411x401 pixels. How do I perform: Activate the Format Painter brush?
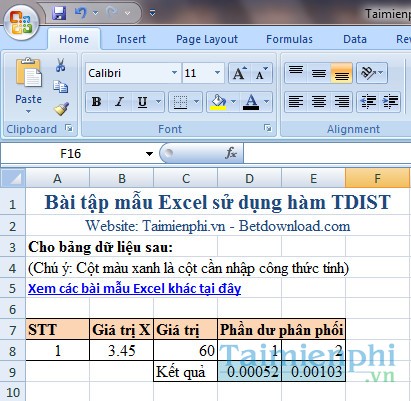[x=61, y=109]
